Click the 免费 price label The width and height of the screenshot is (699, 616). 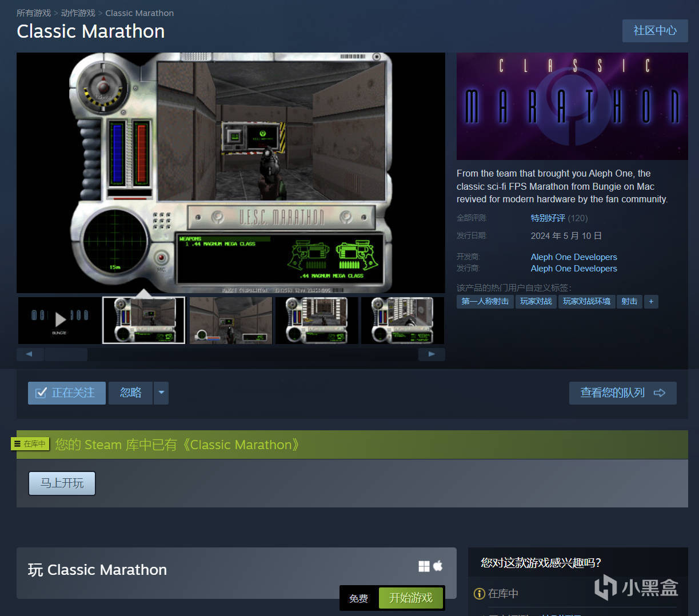click(x=358, y=598)
